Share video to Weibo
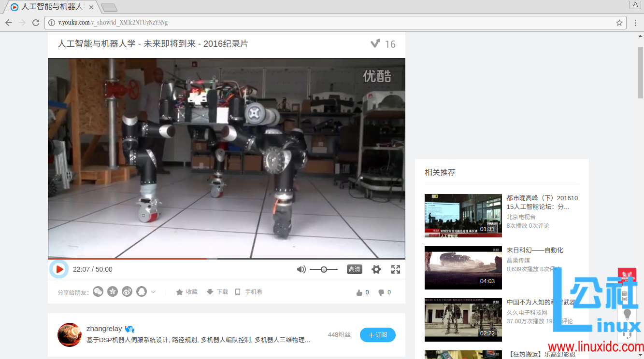The width and height of the screenshot is (644, 359). pos(127,291)
